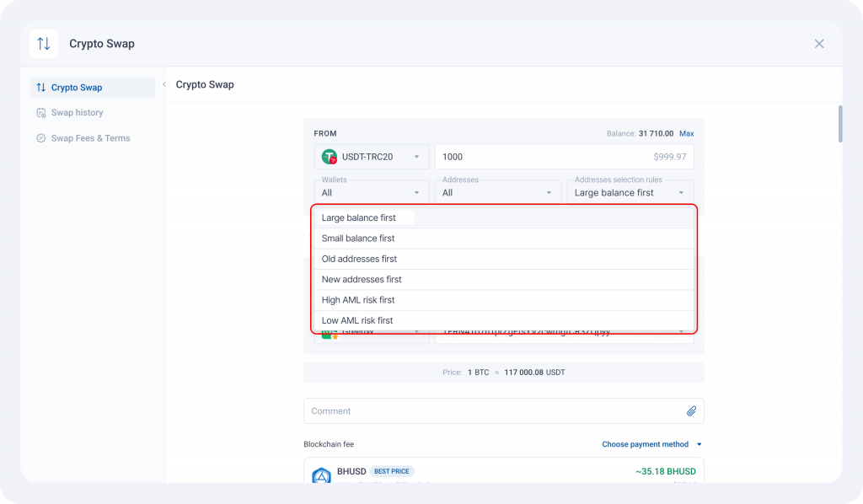Attach a file using the paperclip icon

[x=691, y=411]
